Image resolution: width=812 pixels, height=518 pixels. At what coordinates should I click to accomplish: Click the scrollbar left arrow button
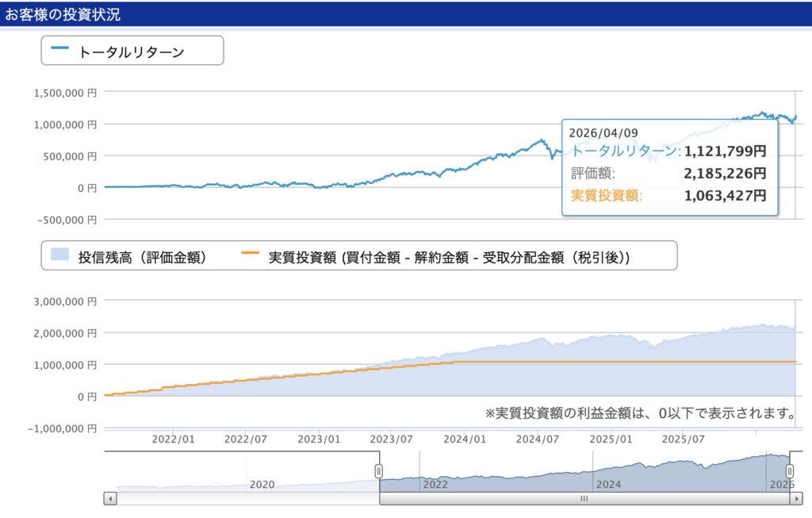point(110,499)
